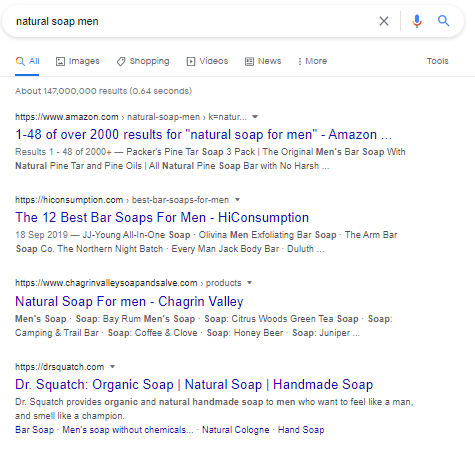The height and width of the screenshot is (458, 475).
Task: Go to the News tab
Action: pos(263,61)
